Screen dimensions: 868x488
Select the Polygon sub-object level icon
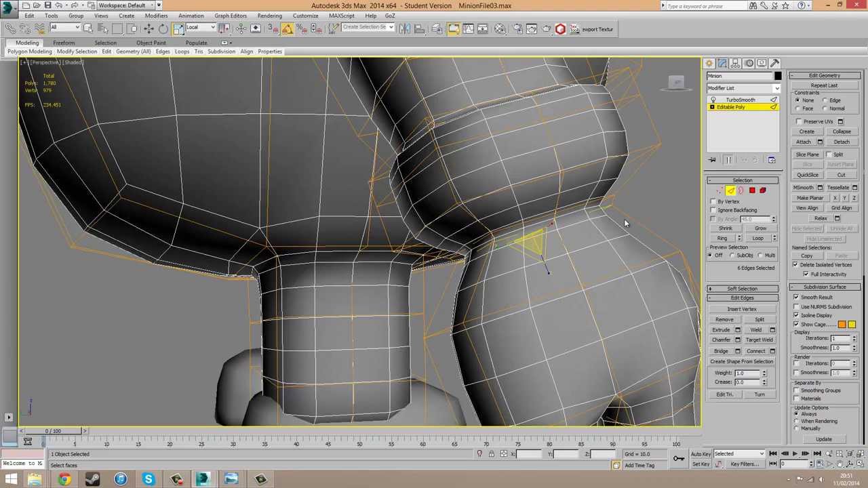[x=752, y=190]
